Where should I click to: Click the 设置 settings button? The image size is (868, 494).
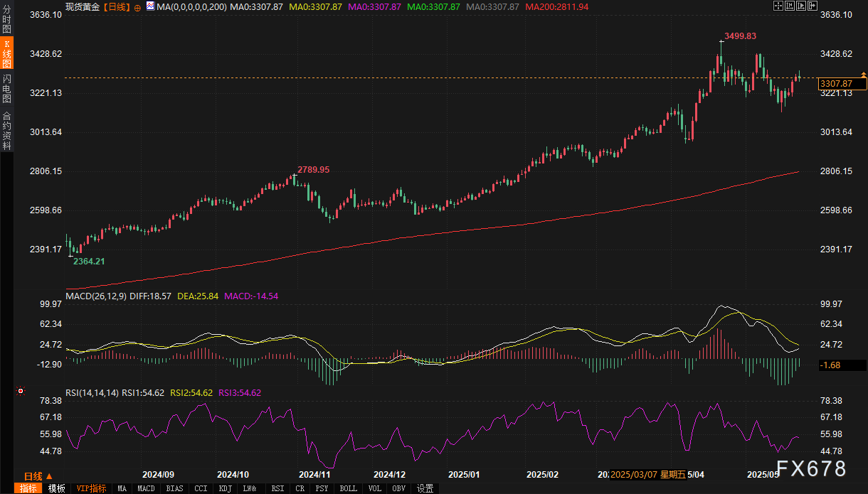[x=425, y=488]
